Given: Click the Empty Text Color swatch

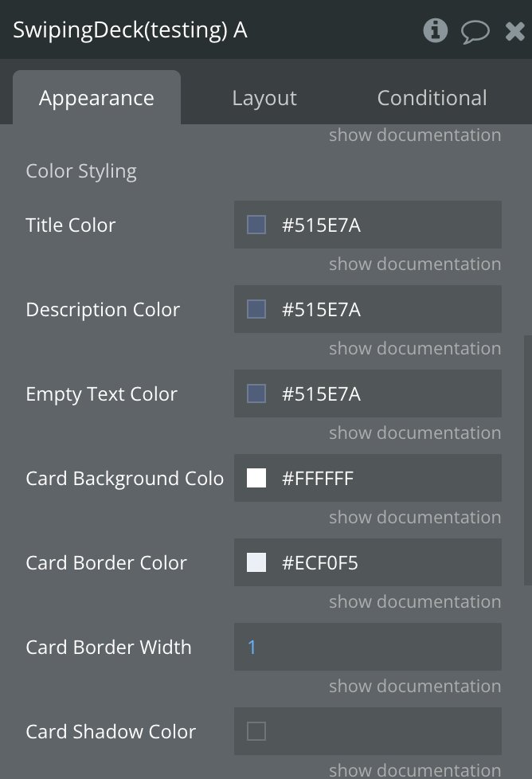Looking at the screenshot, I should pyautogui.click(x=256, y=394).
